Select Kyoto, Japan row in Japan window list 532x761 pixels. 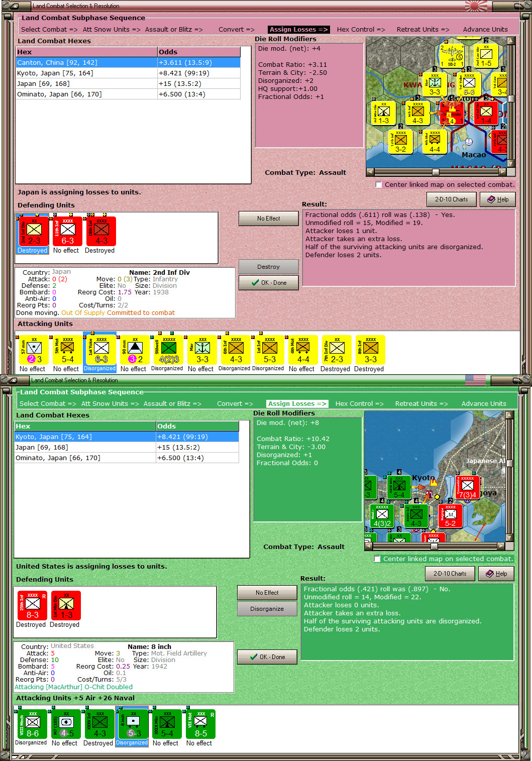click(x=128, y=73)
